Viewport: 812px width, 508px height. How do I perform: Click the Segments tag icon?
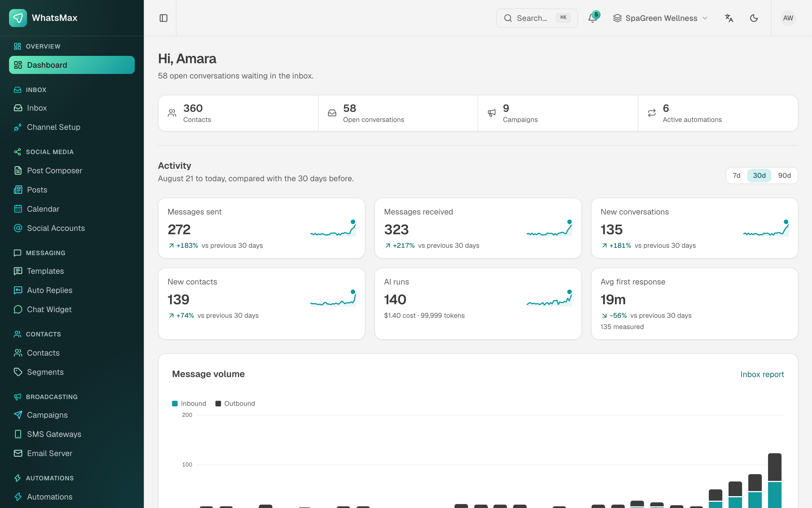(x=18, y=372)
